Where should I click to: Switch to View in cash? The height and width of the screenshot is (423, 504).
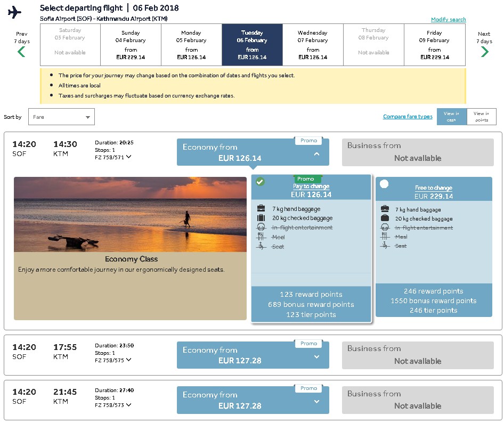(x=452, y=117)
